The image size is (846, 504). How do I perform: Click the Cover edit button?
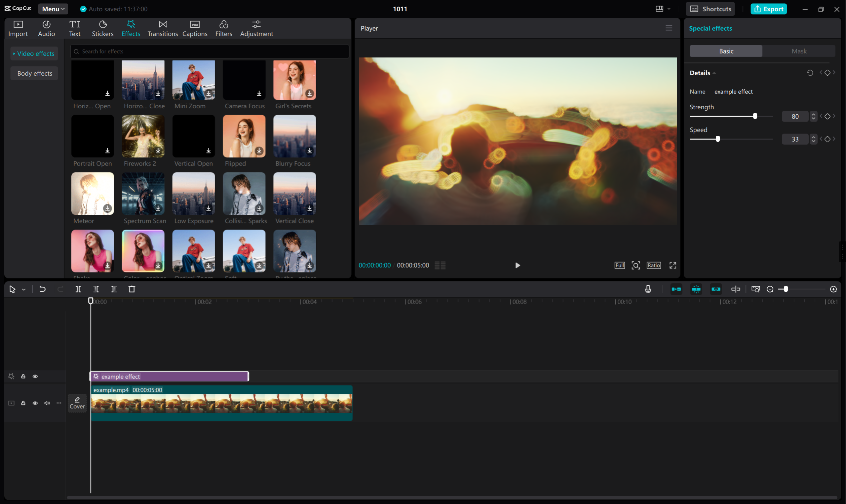(77, 403)
